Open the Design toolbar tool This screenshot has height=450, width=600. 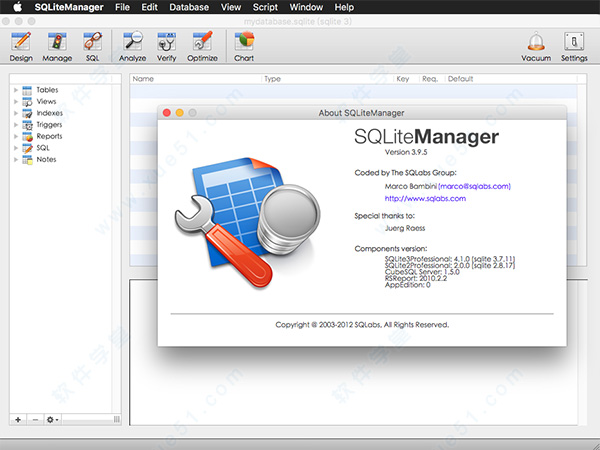(x=21, y=46)
